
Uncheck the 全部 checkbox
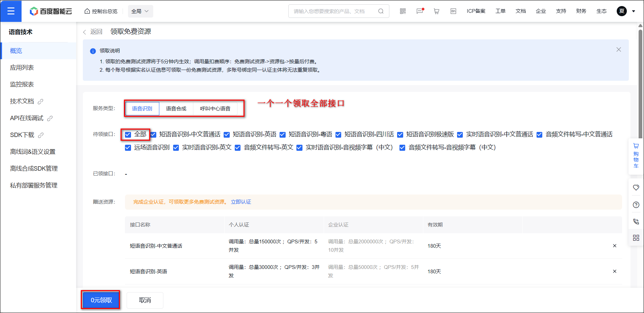(128, 135)
